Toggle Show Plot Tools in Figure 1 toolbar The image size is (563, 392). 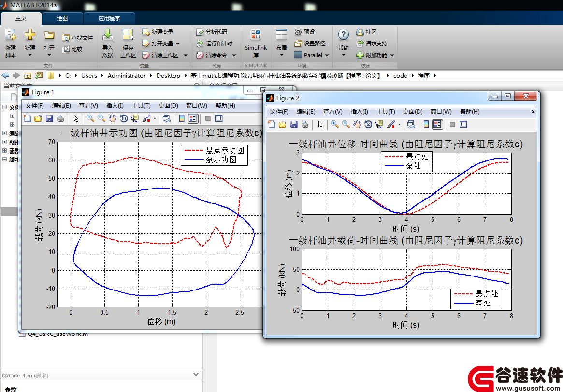click(x=218, y=118)
